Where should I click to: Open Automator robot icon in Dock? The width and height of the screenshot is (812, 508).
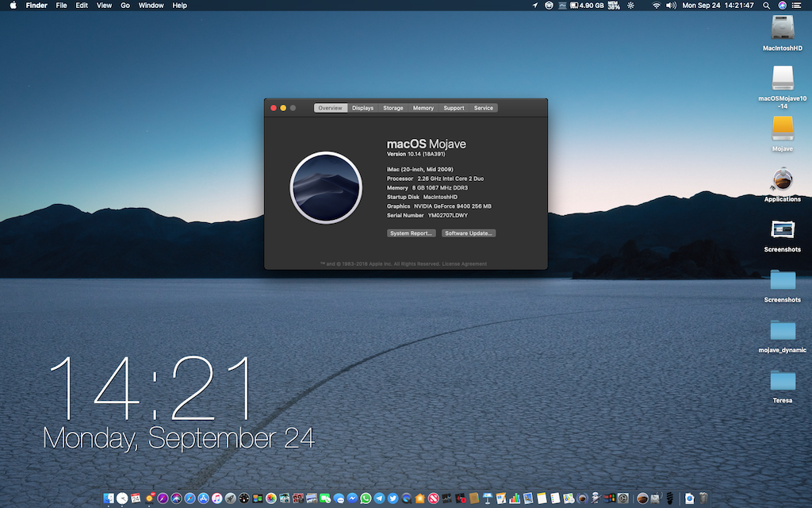pyautogui.click(x=596, y=498)
